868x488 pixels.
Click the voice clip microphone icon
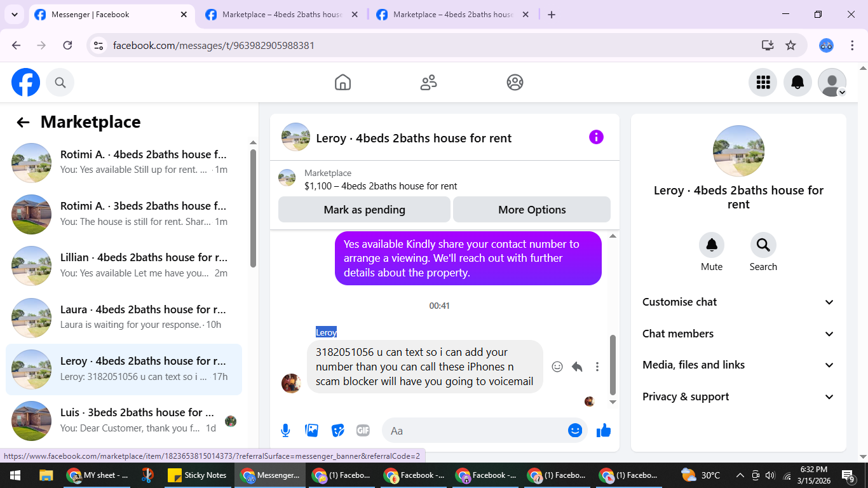coord(285,431)
